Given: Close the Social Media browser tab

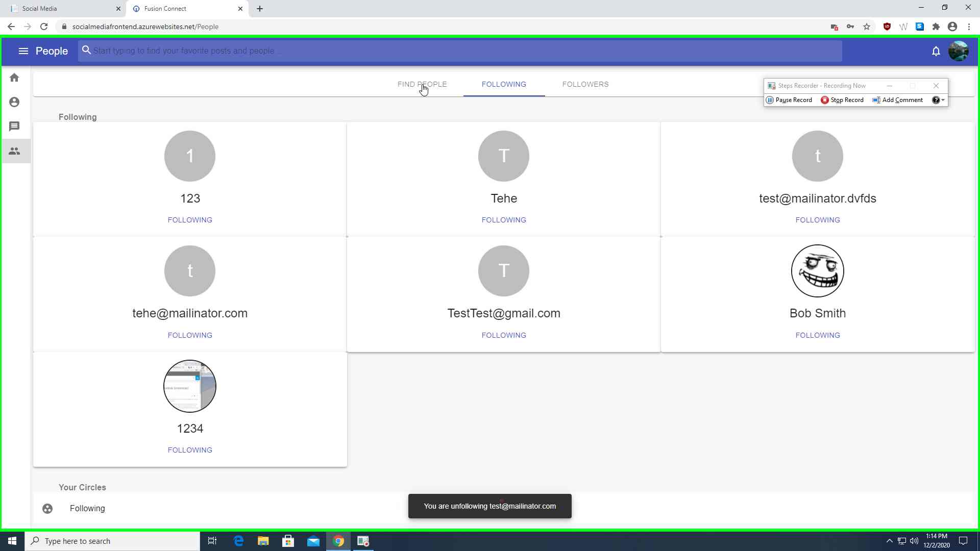Looking at the screenshot, I should (118, 9).
